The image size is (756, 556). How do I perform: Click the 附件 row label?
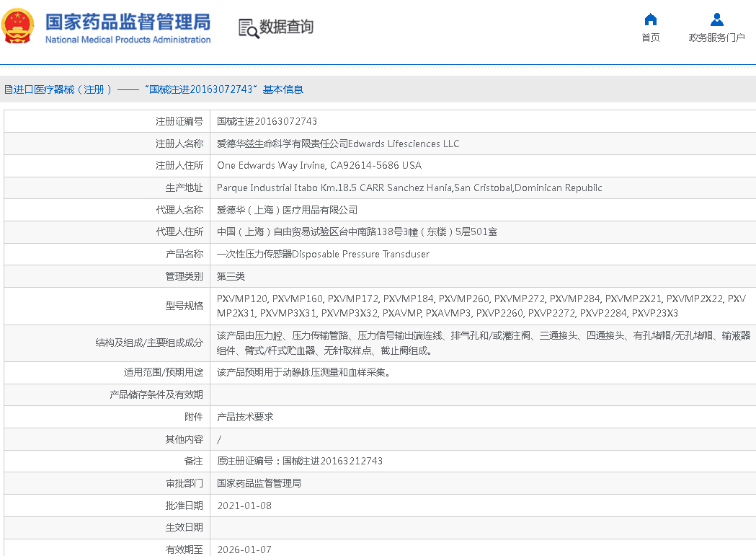194,417
